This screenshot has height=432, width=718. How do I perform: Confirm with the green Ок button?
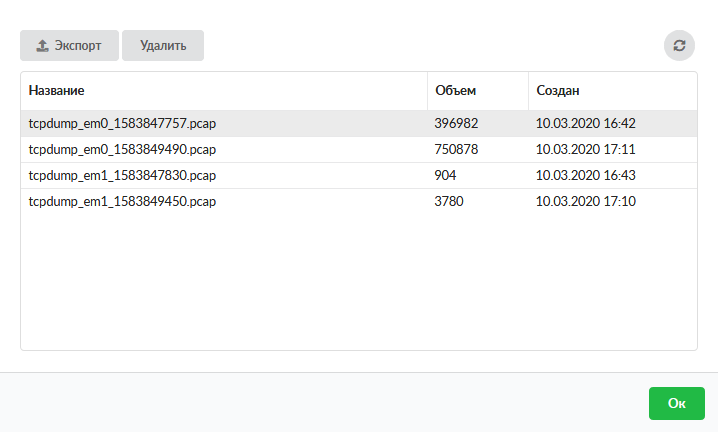[x=676, y=403]
